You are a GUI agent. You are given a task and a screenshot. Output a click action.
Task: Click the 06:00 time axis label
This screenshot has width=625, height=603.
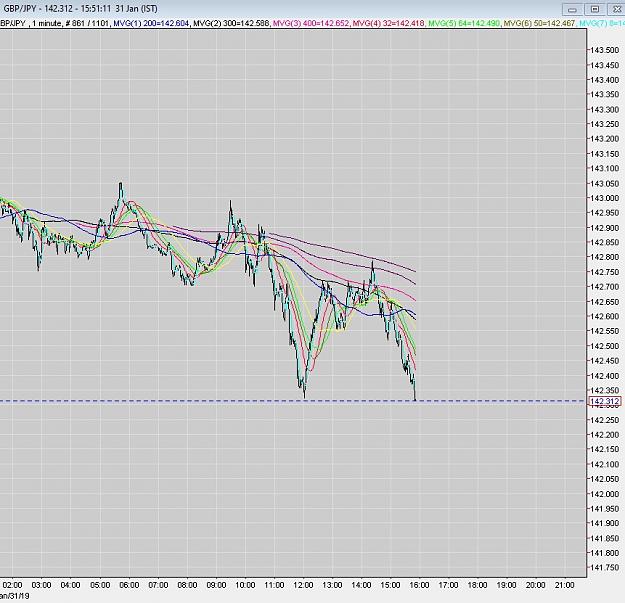(129, 585)
